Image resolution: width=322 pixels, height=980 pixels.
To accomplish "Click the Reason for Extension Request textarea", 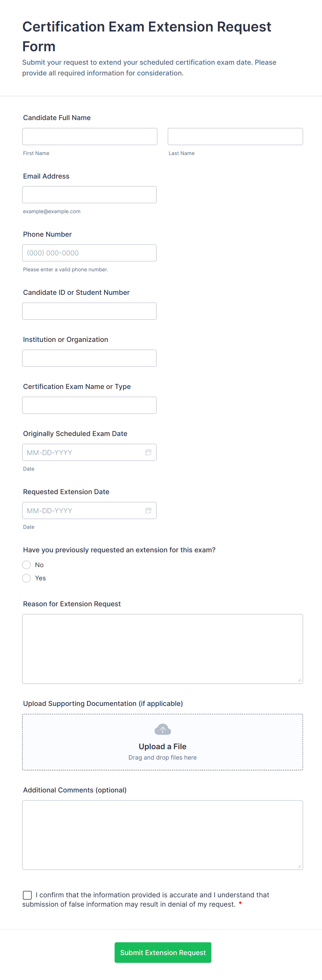I will pyautogui.click(x=162, y=648).
